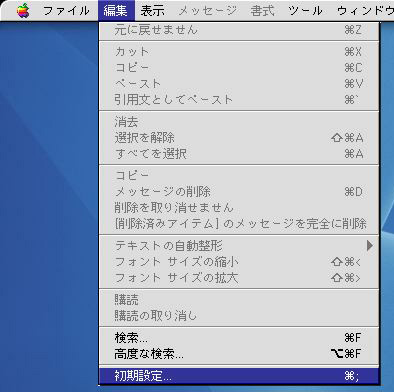This screenshot has width=394, height=392.
Task: Select 初期設定... from the menu
Action: [x=239, y=376]
